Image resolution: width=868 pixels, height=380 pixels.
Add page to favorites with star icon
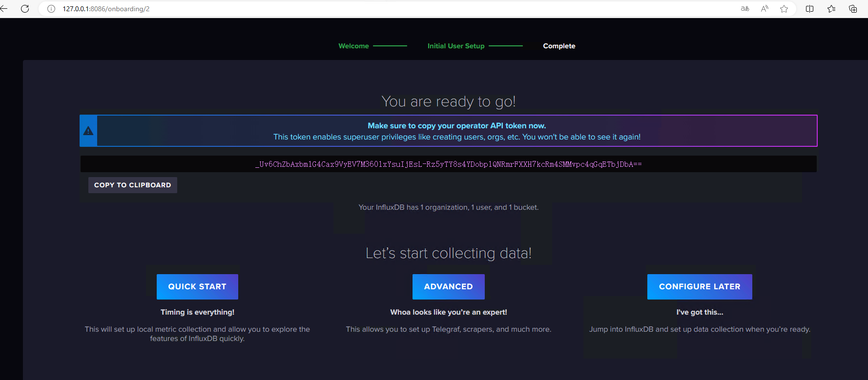tap(784, 9)
